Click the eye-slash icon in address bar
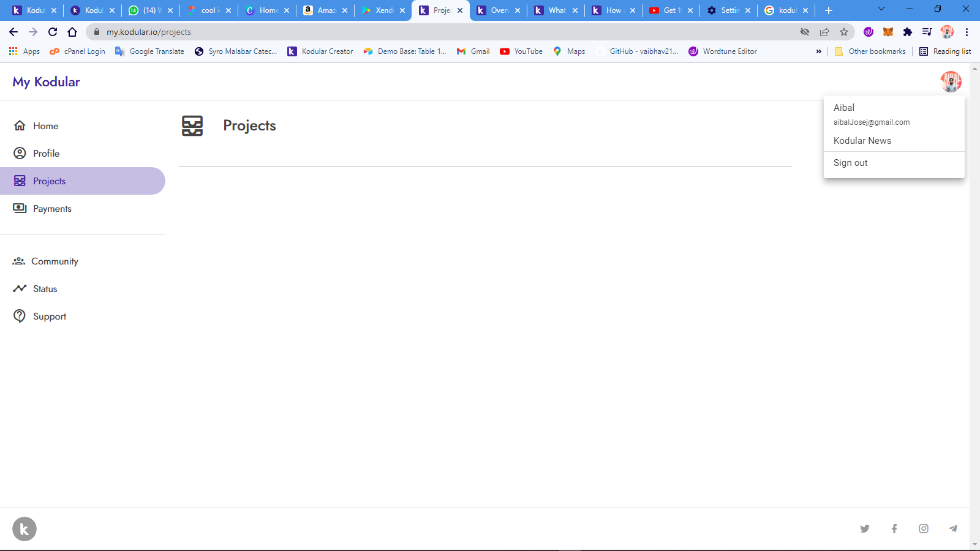 805,32
